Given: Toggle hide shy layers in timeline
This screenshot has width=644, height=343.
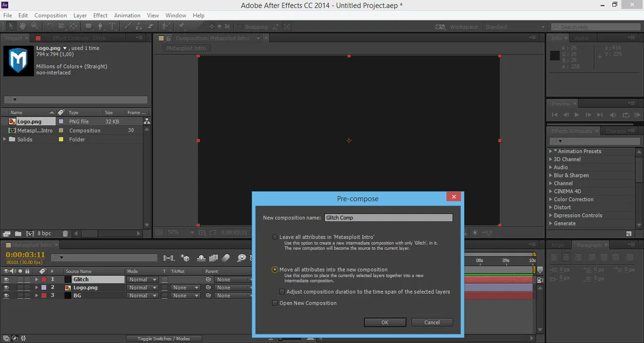Looking at the screenshot, I should click(x=201, y=258).
